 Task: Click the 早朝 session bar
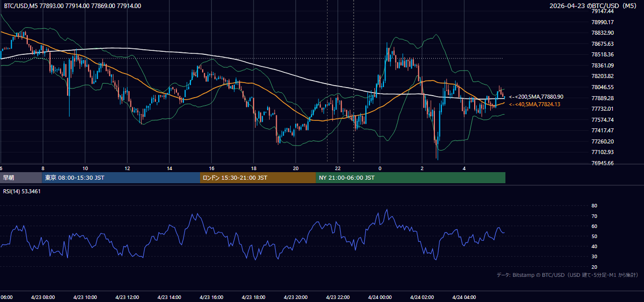[x=21, y=178]
